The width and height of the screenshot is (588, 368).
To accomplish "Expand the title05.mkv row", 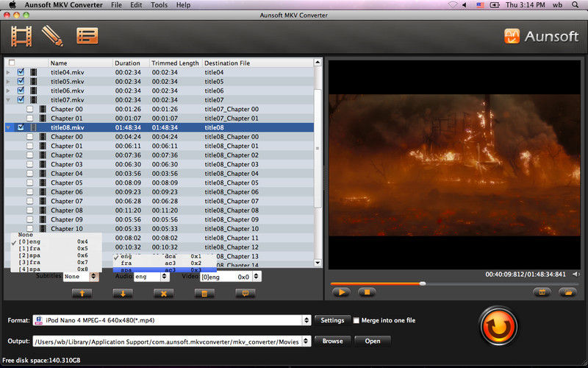I will [8, 82].
